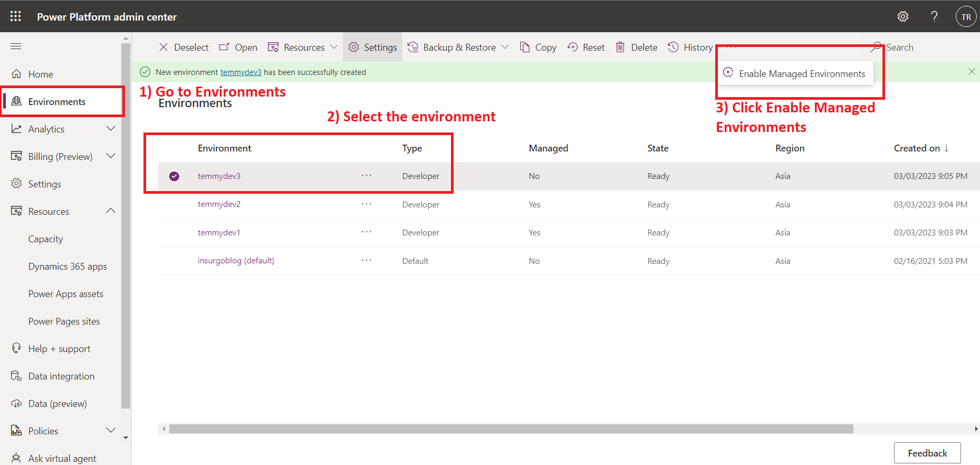Screen dimensions: 980x465
Task: Click the horizontal scrollbar right arrow
Action: pos(976,429)
